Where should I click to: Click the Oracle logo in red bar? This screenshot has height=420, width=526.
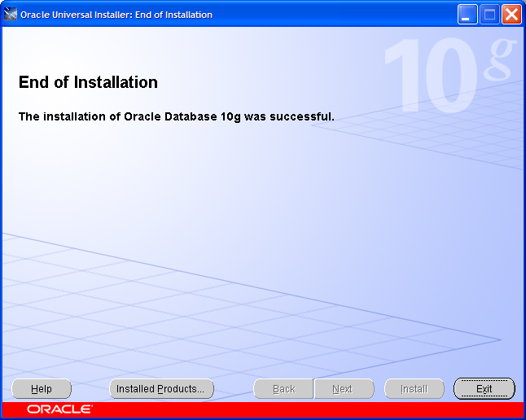(59, 409)
